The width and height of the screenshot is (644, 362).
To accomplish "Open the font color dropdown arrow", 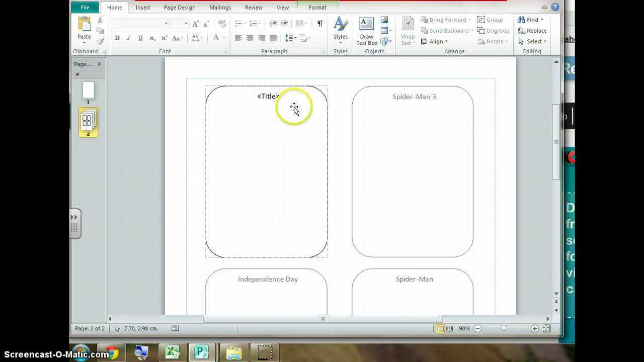I will pos(223,38).
